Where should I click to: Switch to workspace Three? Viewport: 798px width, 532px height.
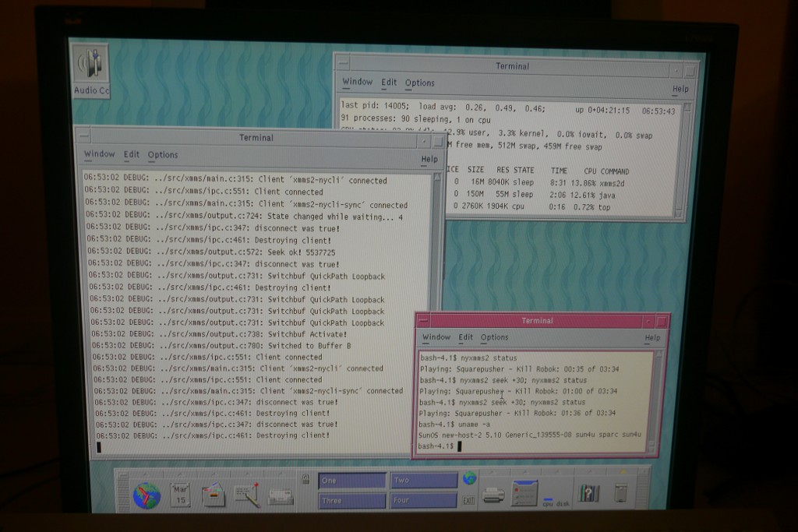tap(351, 501)
